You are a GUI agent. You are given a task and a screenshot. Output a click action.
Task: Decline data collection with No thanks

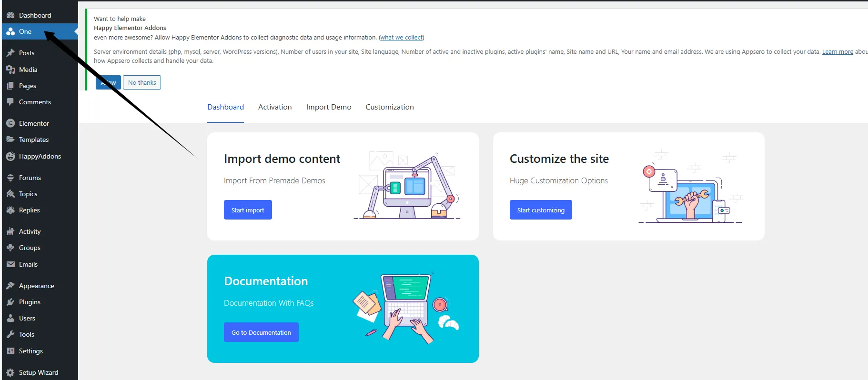coord(142,82)
